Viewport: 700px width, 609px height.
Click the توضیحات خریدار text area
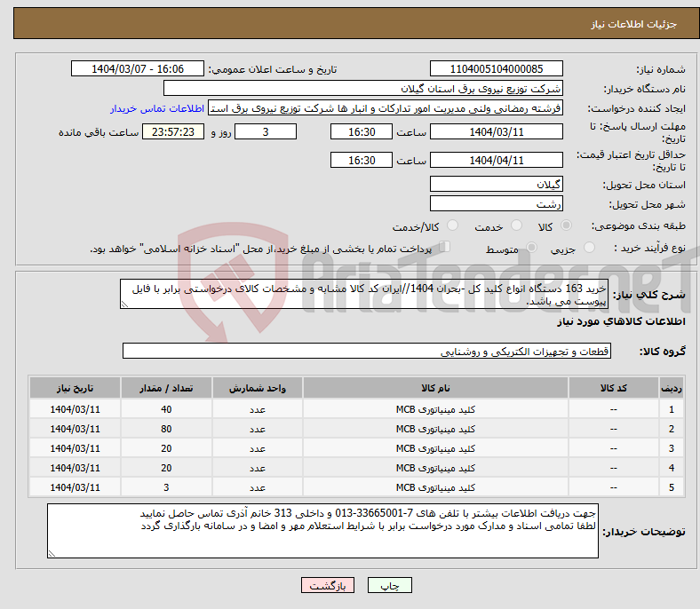tap(323, 531)
